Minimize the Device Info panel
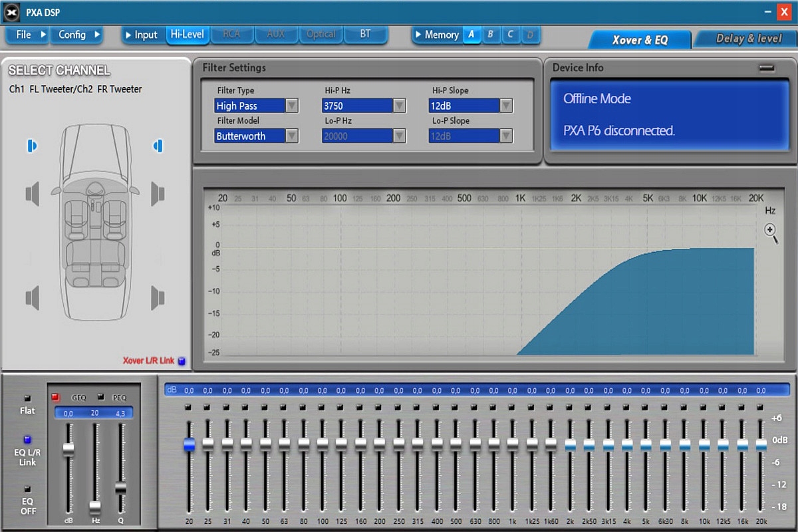Screen dimensions: 798x532 (x=767, y=68)
